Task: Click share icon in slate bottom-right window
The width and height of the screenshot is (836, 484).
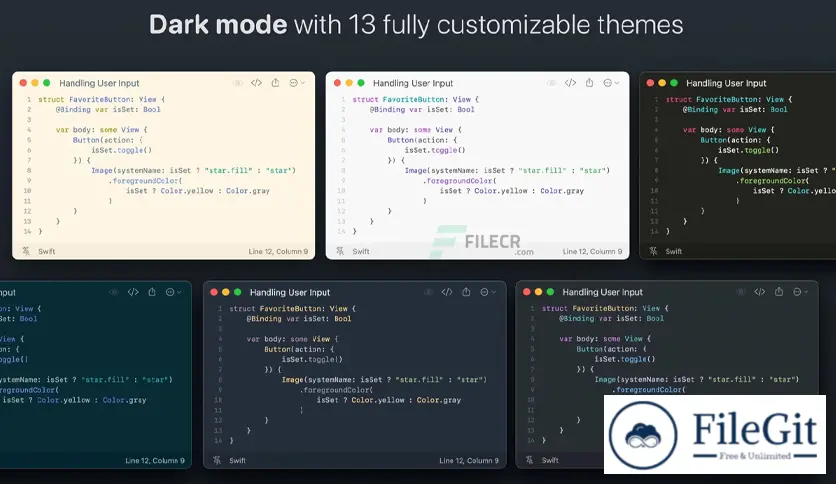Action: [x=779, y=292]
